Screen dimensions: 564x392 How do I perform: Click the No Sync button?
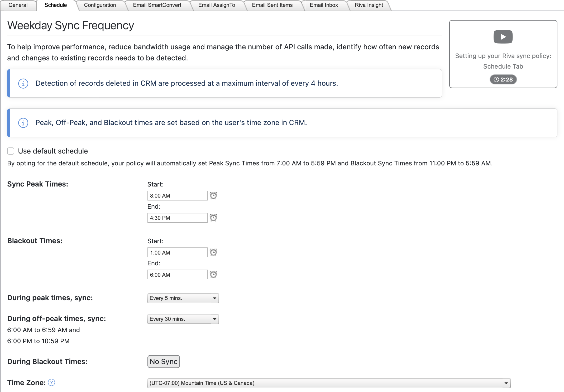tap(164, 361)
